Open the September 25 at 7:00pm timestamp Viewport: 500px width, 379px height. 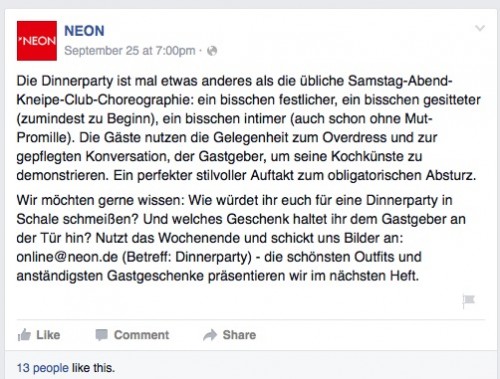tap(130, 51)
